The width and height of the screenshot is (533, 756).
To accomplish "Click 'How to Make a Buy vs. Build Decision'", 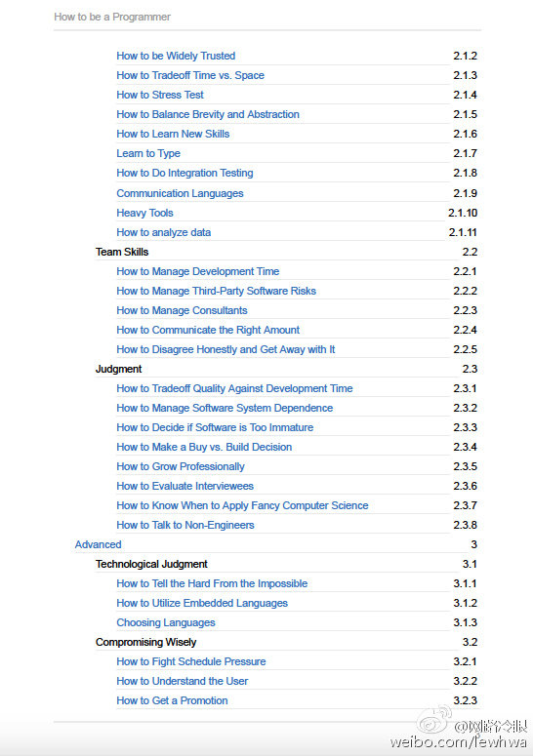I will pos(204,447).
